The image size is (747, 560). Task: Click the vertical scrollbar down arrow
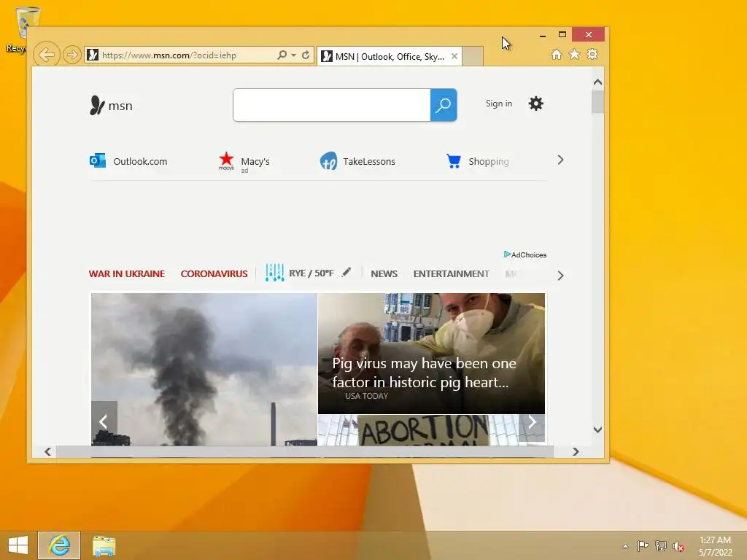click(x=598, y=429)
